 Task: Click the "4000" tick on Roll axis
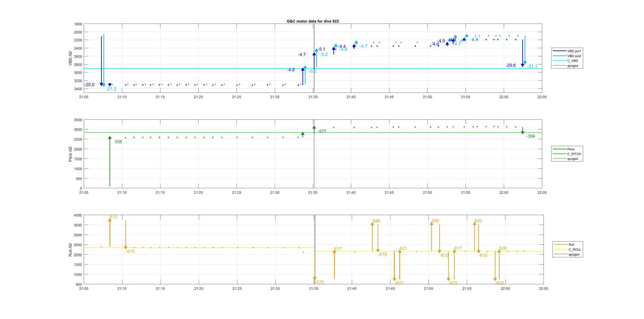78,215
